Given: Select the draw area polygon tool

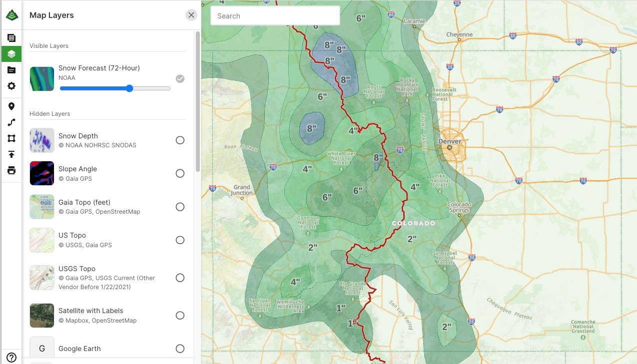Looking at the screenshot, I should point(11,138).
